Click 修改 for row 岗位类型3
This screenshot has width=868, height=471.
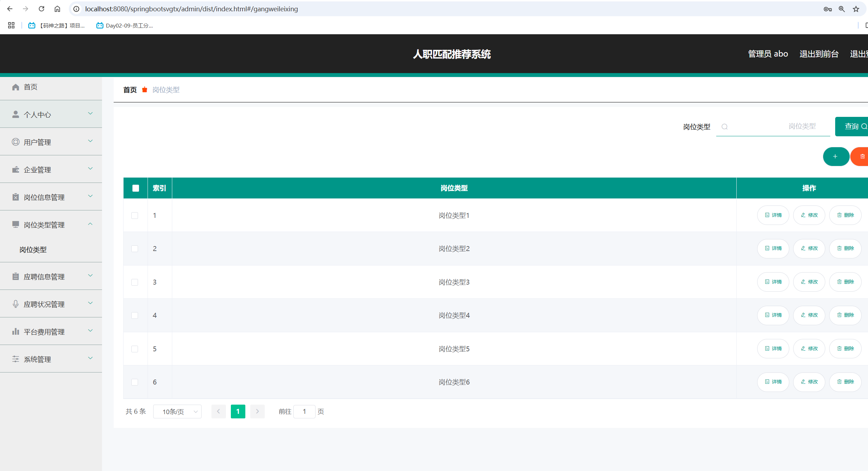click(809, 282)
